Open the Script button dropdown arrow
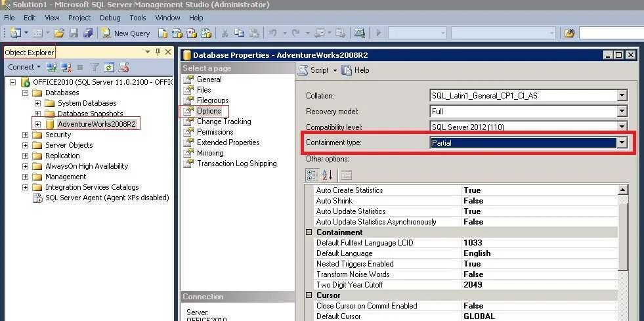This screenshot has width=644, height=321. (x=335, y=71)
